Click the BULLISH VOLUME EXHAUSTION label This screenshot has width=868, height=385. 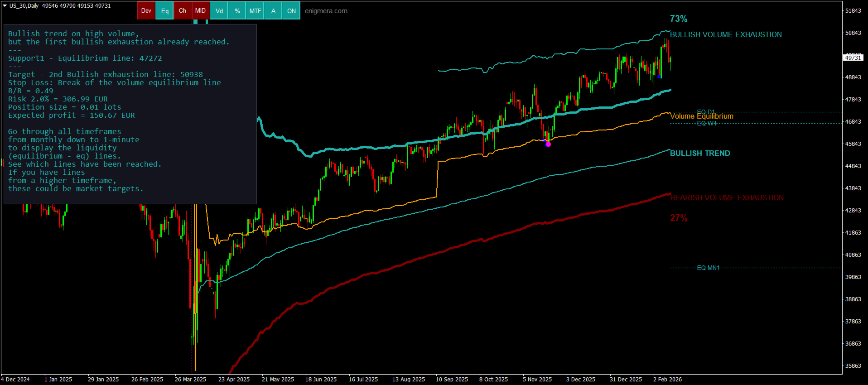(726, 34)
